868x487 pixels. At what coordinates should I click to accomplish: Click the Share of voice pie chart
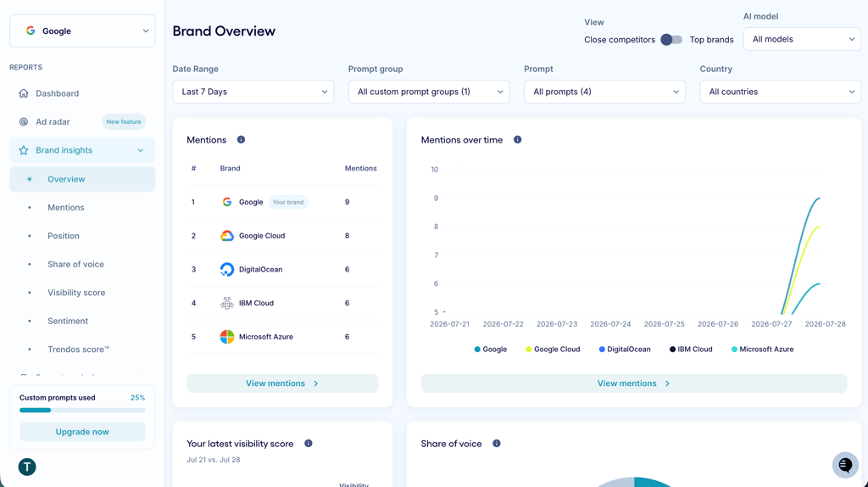coord(634,481)
